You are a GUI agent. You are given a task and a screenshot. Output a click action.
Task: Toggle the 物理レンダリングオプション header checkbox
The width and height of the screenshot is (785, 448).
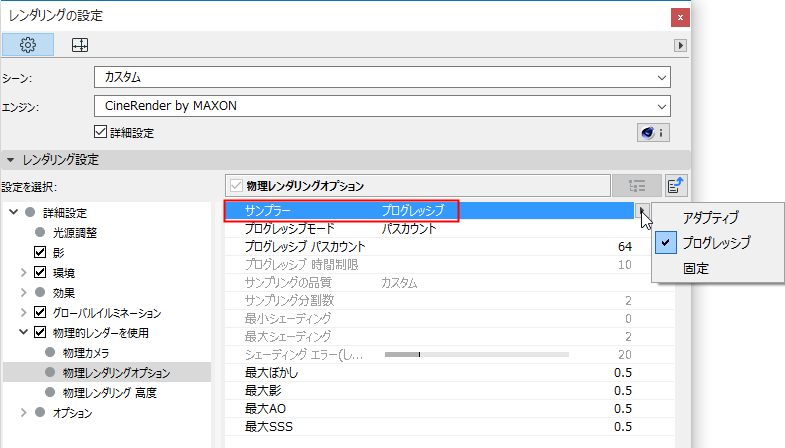236,186
